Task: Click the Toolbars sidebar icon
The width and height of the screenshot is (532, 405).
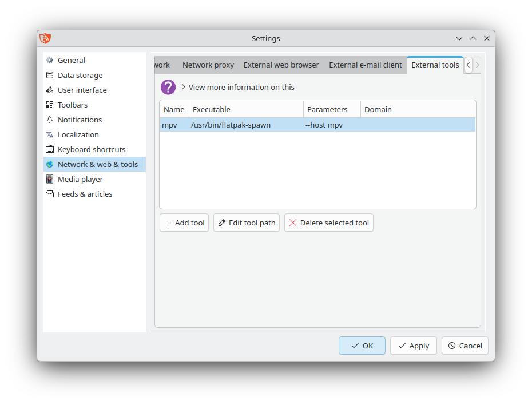Action: pos(50,105)
